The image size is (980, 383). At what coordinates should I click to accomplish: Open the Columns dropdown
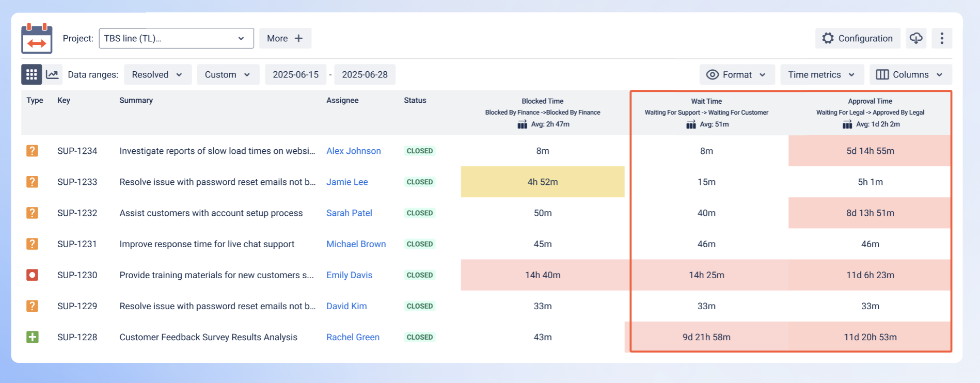coord(911,74)
